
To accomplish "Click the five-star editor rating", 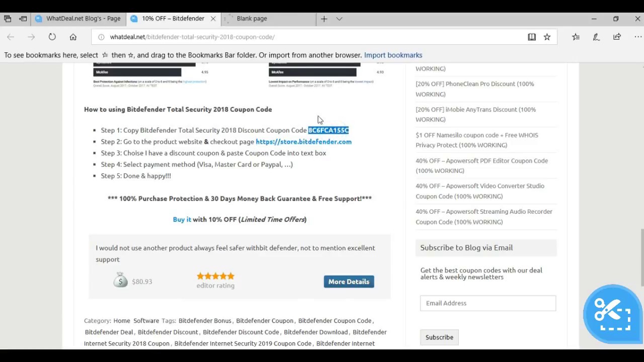I will 215,276.
